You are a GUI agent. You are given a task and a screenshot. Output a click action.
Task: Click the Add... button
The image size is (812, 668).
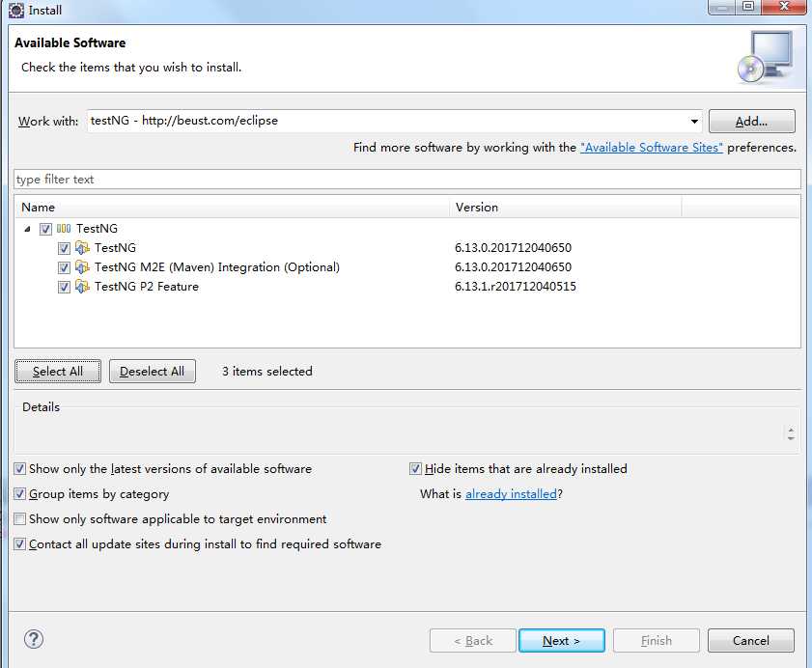751,122
